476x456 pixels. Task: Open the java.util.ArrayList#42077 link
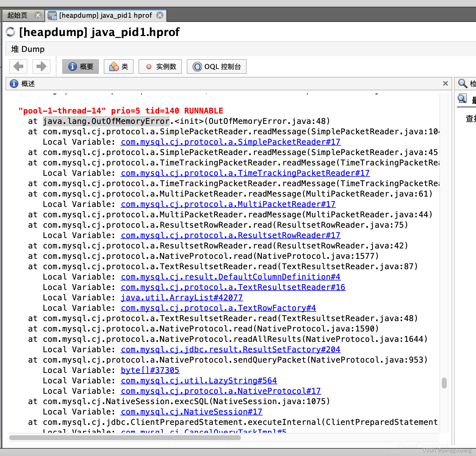[181, 297]
